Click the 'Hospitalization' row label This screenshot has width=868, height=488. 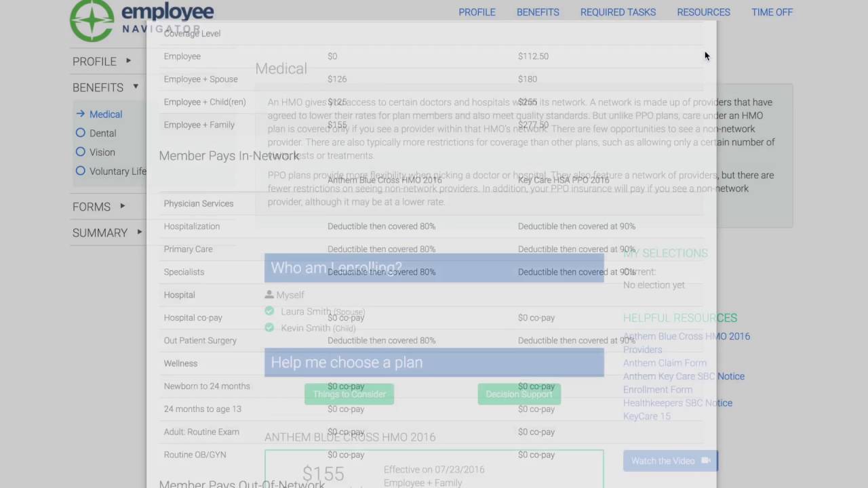click(191, 226)
